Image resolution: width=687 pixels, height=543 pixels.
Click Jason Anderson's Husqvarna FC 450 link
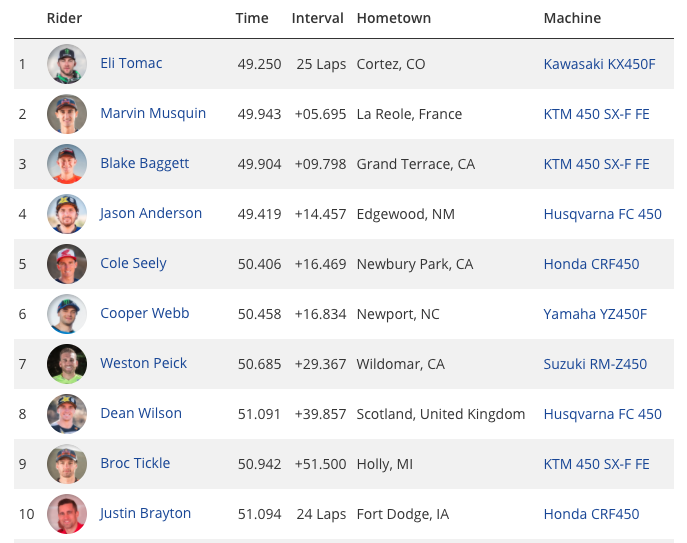[x=602, y=214]
